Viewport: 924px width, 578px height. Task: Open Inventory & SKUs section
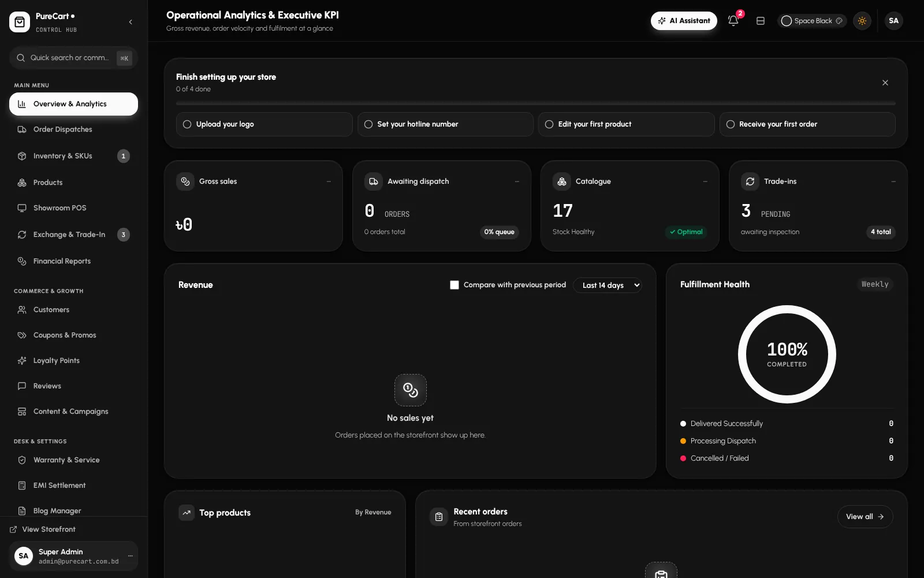[73, 156]
